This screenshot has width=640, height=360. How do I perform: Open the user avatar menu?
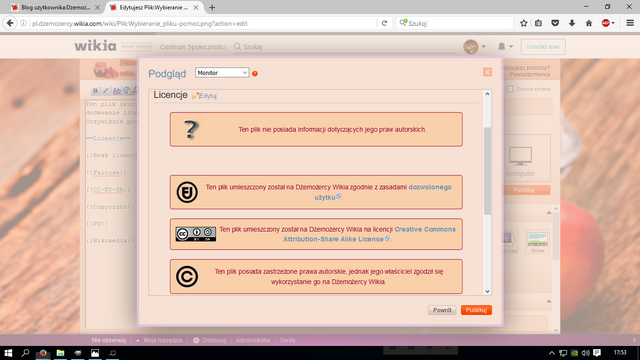click(474, 47)
